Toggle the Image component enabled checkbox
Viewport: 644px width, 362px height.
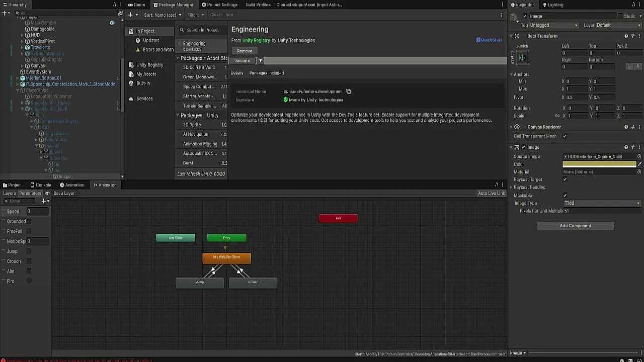[x=524, y=147]
